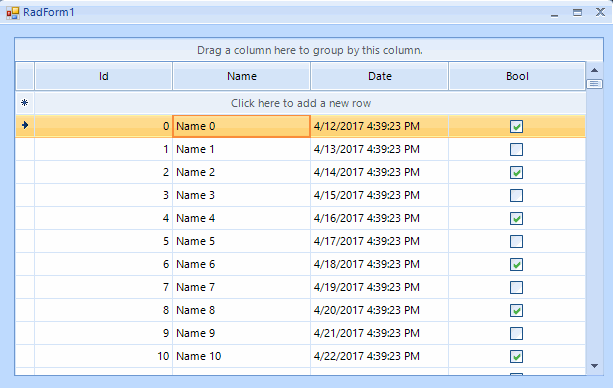The width and height of the screenshot is (613, 388).
Task: Click the vertical scrollbar thumb
Action: tap(595, 84)
